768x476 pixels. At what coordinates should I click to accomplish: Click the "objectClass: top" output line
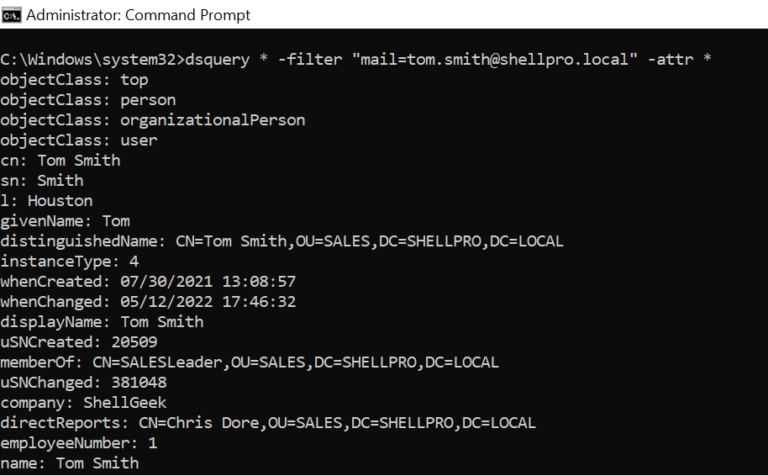click(73, 79)
